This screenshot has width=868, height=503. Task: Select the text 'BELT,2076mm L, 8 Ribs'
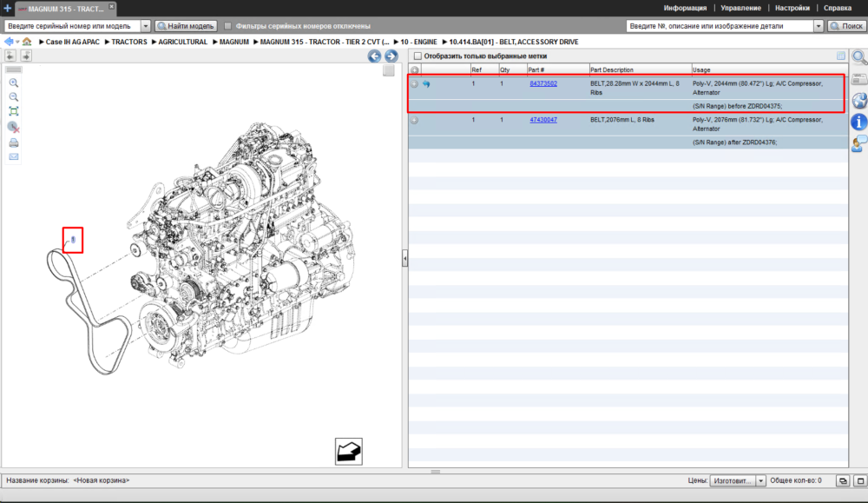tap(622, 120)
